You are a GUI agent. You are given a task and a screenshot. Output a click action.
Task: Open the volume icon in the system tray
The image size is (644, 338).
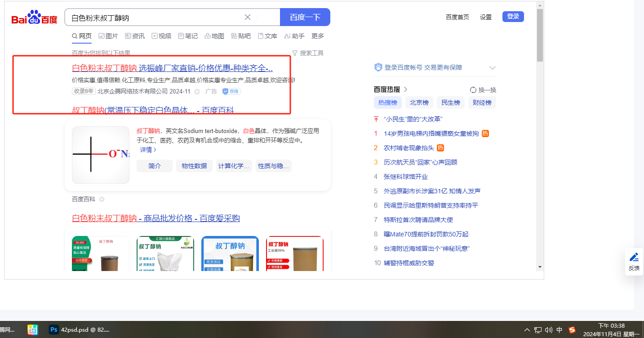(548, 330)
